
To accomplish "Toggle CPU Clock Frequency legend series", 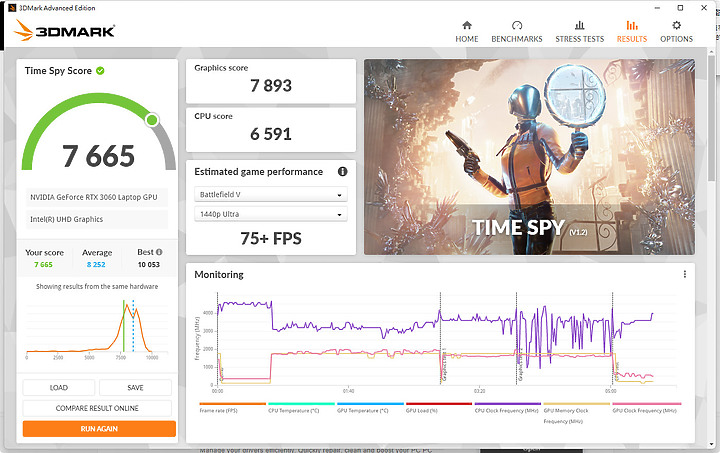I will click(x=506, y=410).
